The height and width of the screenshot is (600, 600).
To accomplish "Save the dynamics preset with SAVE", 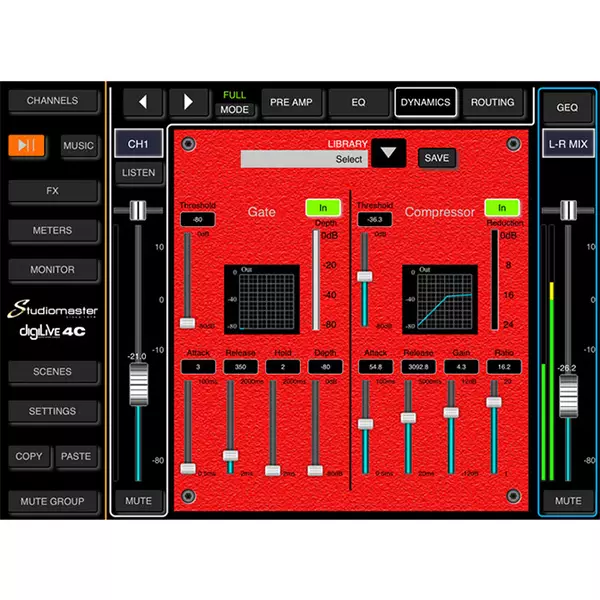I will tap(436, 158).
